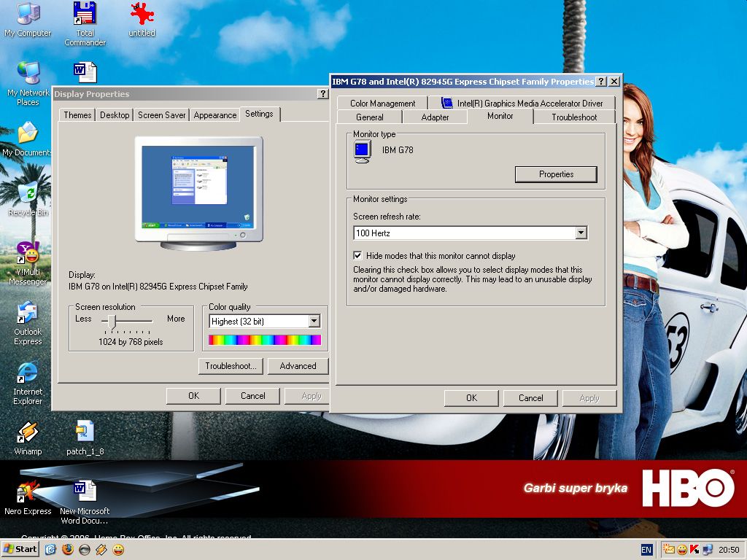The width and height of the screenshot is (747, 560).
Task: Select the Outlook Express desktop shortcut
Action: click(x=28, y=323)
